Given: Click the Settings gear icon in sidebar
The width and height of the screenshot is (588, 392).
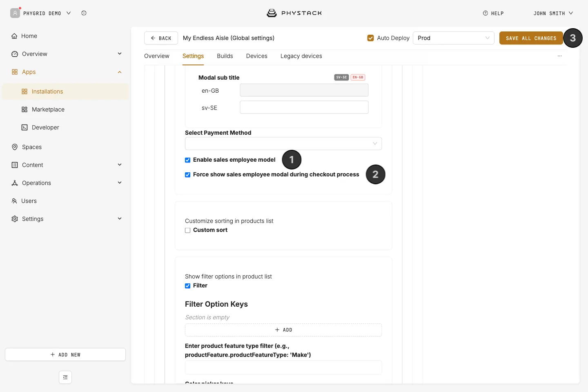Looking at the screenshot, I should tap(15, 219).
